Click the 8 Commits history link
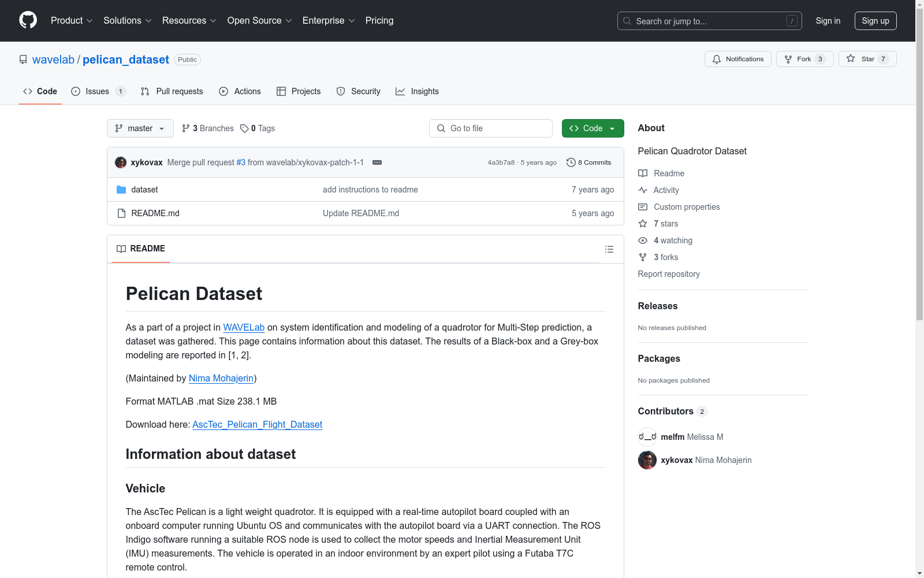Screen dimensions: 924x578 (588, 162)
